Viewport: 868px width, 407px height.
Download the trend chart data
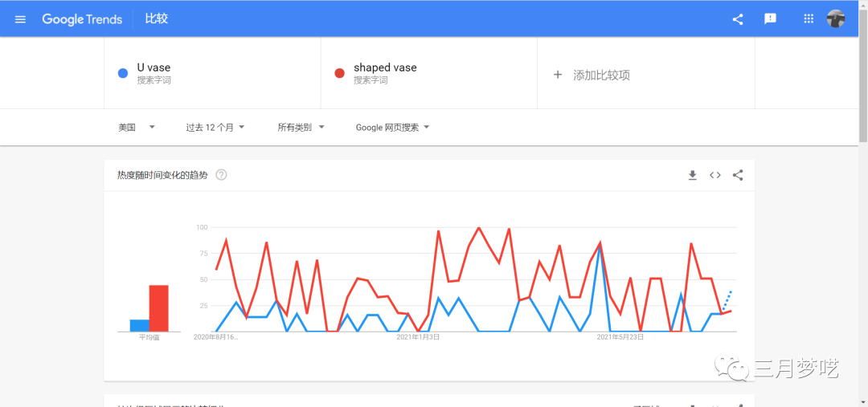point(692,175)
